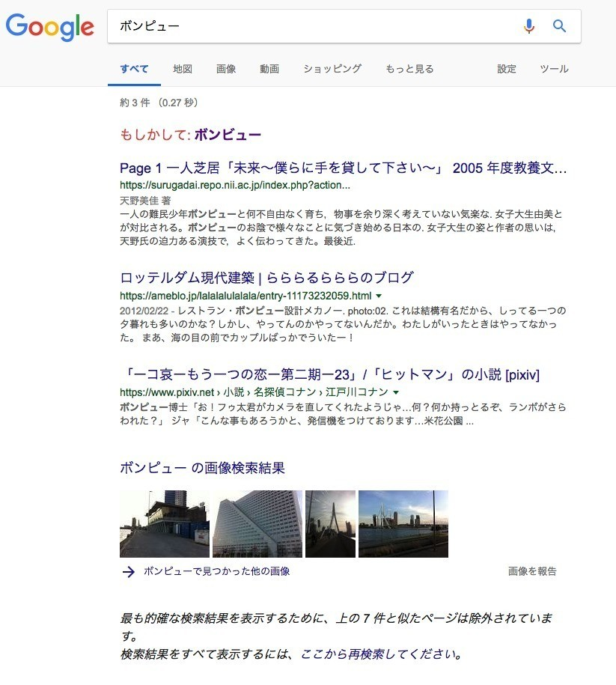
Task: Start voice search with microphone icon
Action: [529, 26]
